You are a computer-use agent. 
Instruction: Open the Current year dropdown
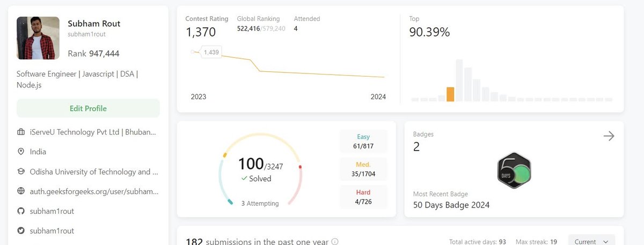(591, 241)
